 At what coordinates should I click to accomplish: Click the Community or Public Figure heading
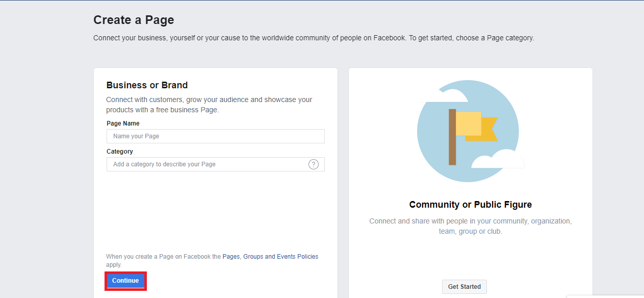point(471,205)
